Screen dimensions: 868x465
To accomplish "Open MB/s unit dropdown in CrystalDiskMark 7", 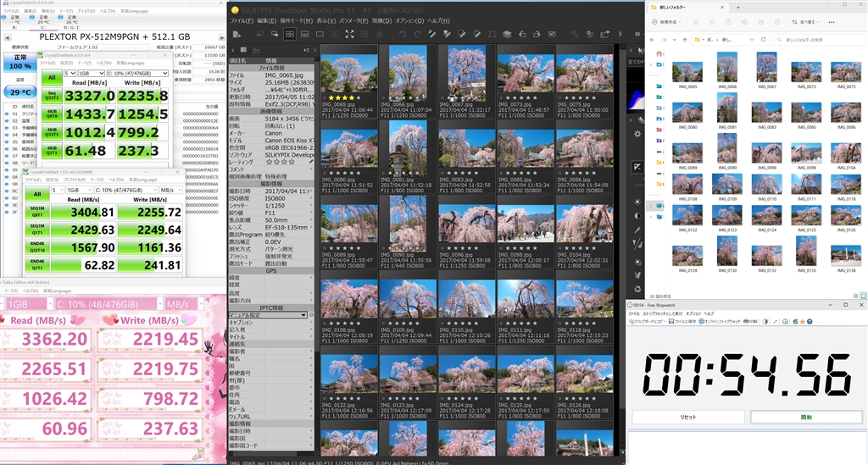I will [171, 190].
